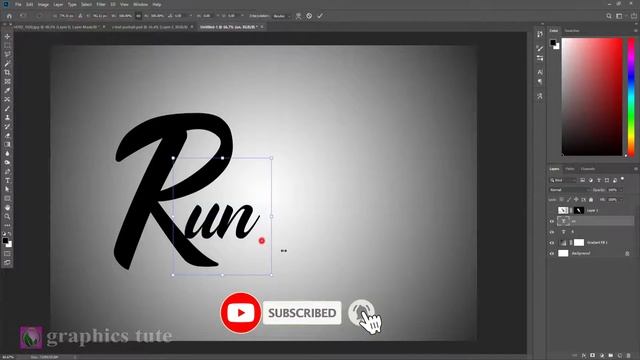Toggle lock position in Layers panel
640x360 pixels.
576,200
